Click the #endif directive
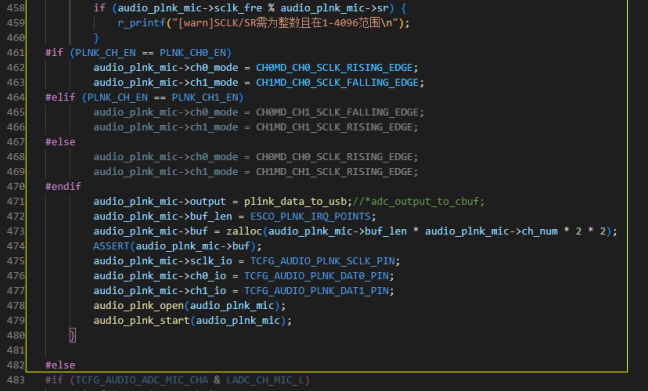The height and width of the screenshot is (391, 648). pos(63,187)
